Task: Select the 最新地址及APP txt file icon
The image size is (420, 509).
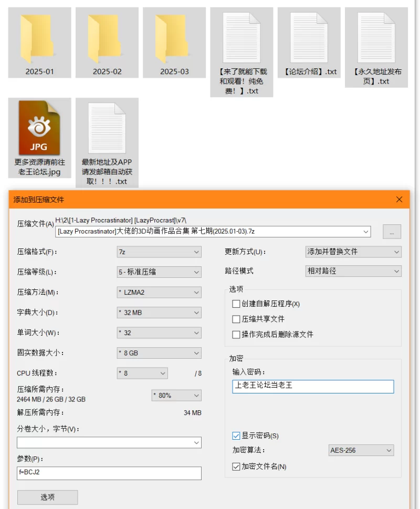Action: (x=107, y=128)
